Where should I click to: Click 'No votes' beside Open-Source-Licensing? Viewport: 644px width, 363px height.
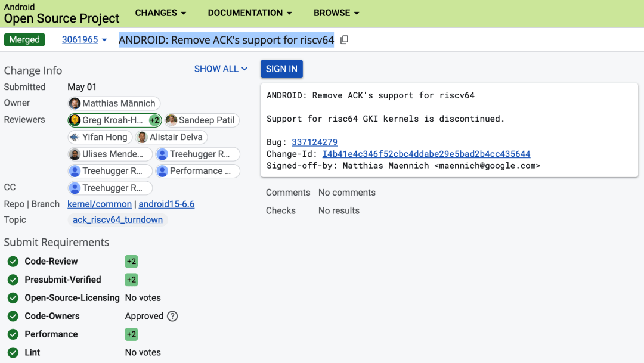[x=143, y=297]
